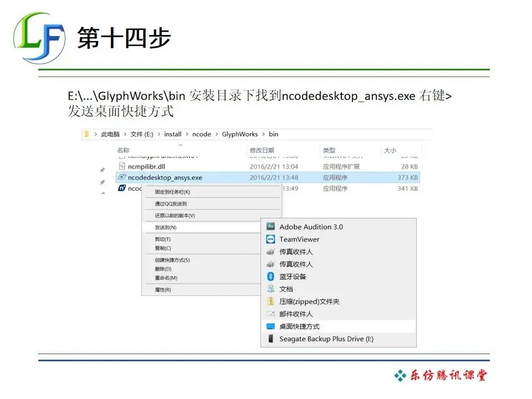The width and height of the screenshot is (532, 399).
Task: Go to GlyphWorks in the breadcrumb path
Action: [x=240, y=134]
